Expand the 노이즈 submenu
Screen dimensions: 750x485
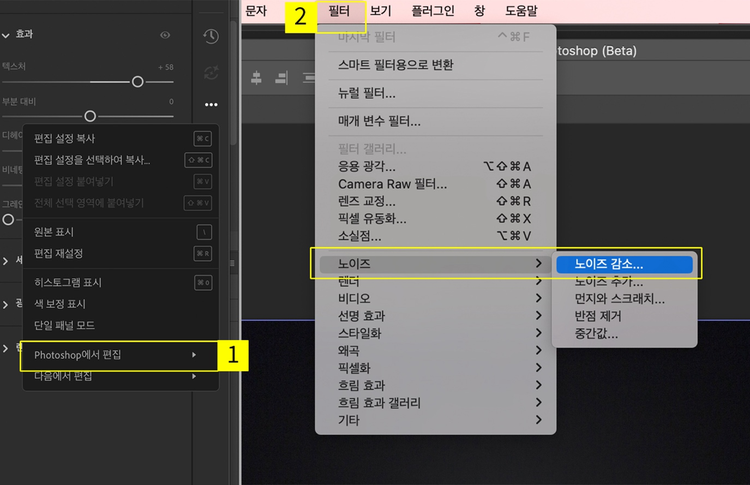tap(434, 264)
